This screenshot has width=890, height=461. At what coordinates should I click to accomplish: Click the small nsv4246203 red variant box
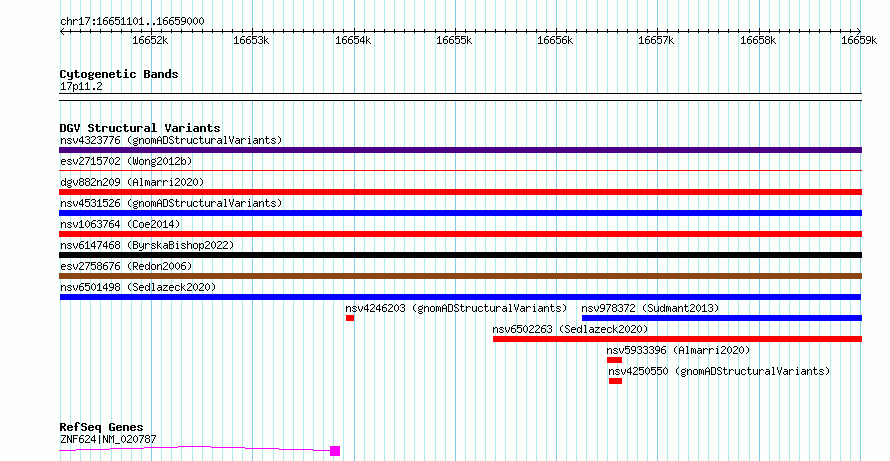350,318
